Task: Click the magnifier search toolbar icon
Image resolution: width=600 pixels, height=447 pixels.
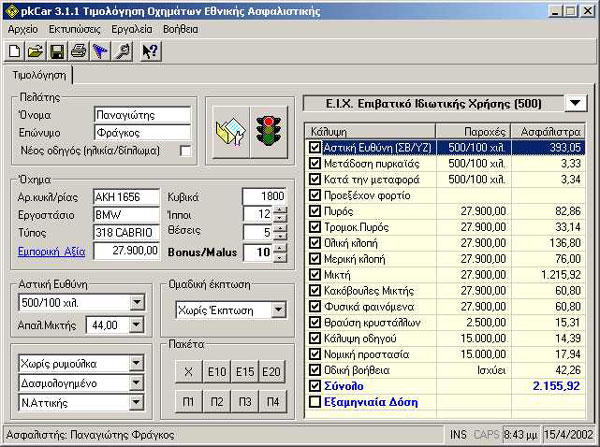Action: point(121,51)
